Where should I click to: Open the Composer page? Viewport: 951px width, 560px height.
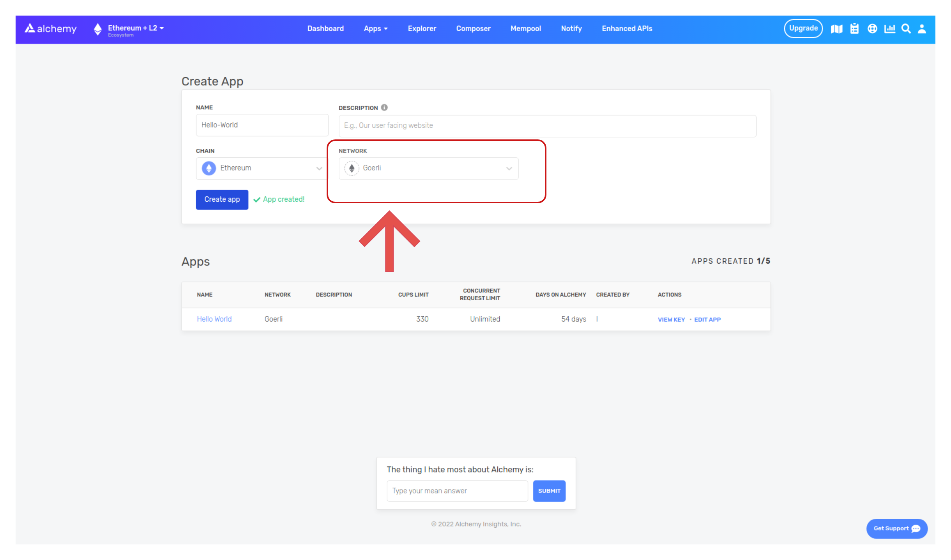(x=473, y=28)
